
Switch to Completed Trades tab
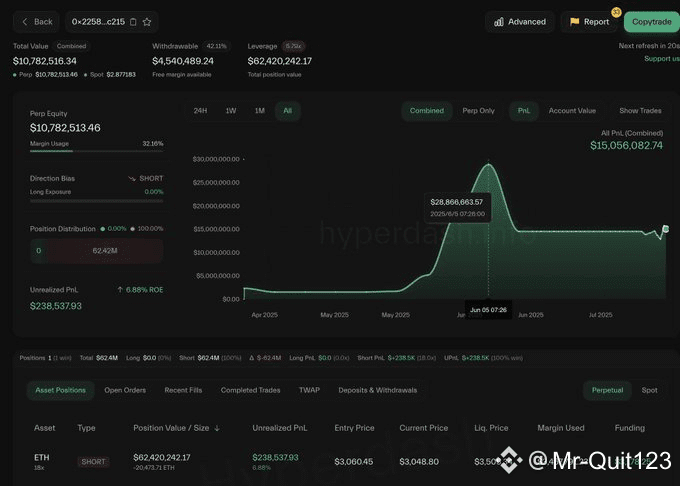250,390
